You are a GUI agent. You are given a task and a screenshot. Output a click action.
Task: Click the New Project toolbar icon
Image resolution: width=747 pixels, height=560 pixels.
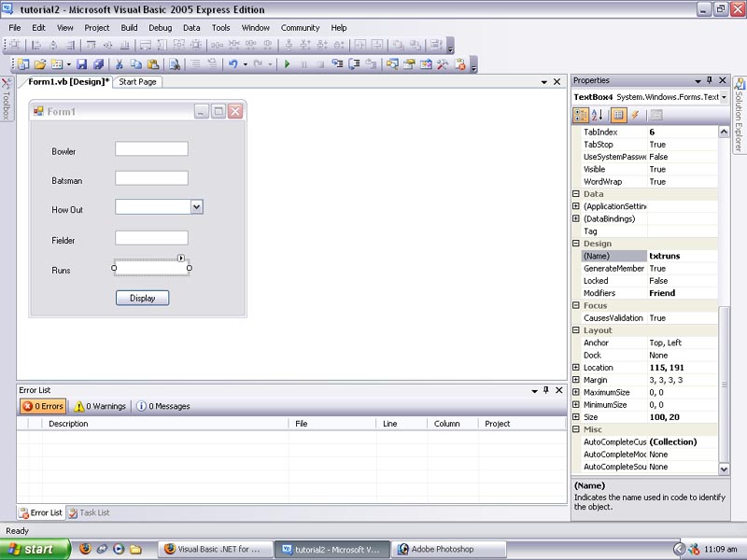coord(23,64)
